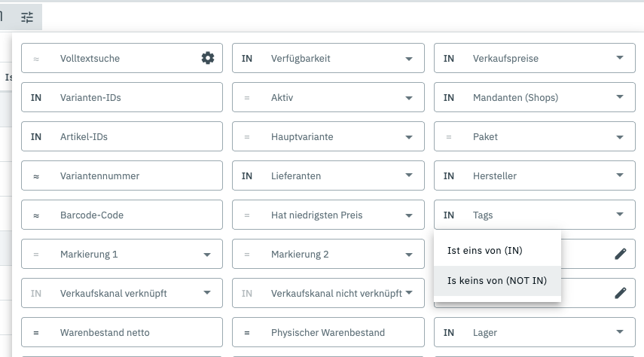
Task: Click the filter sliders icon at top
Action: (x=28, y=17)
